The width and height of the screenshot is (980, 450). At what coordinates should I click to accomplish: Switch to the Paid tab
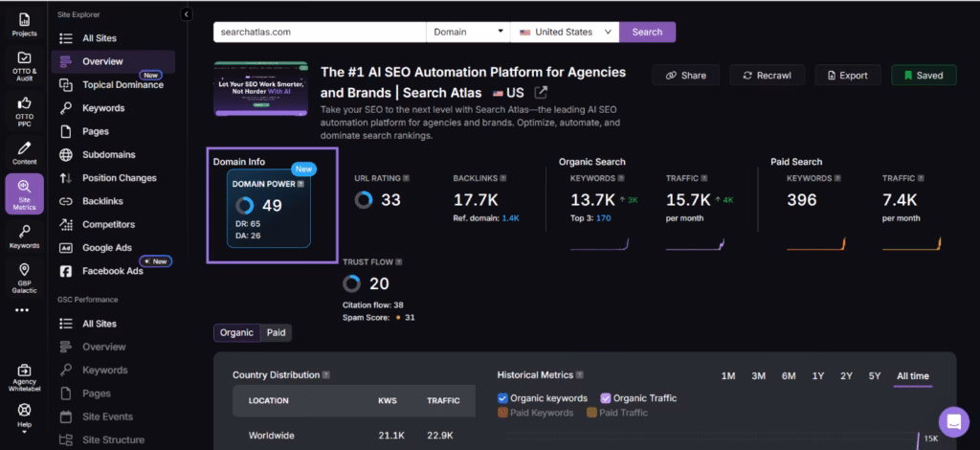[276, 332]
